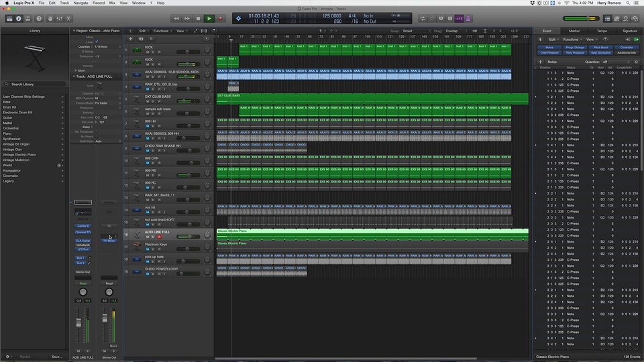Click the duplicate track button
This screenshot has width=644, height=362.
[x=141, y=39]
